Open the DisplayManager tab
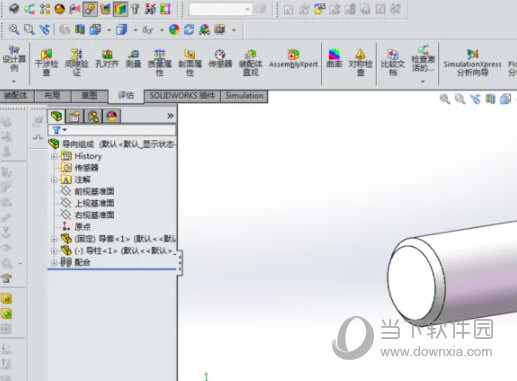This screenshot has width=517, height=381. click(x=112, y=116)
